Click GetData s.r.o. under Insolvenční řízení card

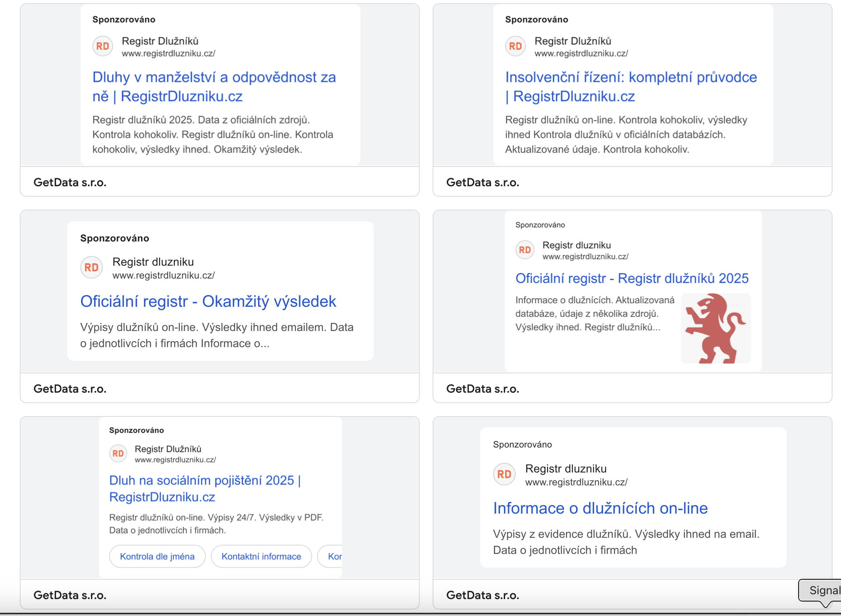tap(483, 182)
